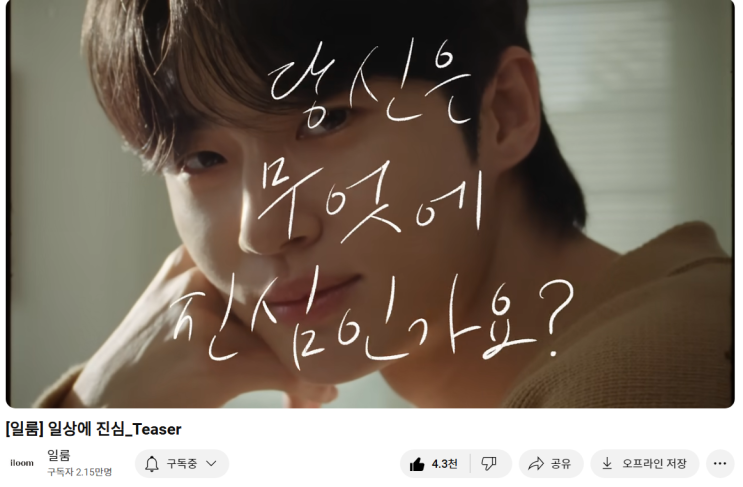Click the handwritten 무엇에 text in video
743x487 pixels.
(x=370, y=199)
